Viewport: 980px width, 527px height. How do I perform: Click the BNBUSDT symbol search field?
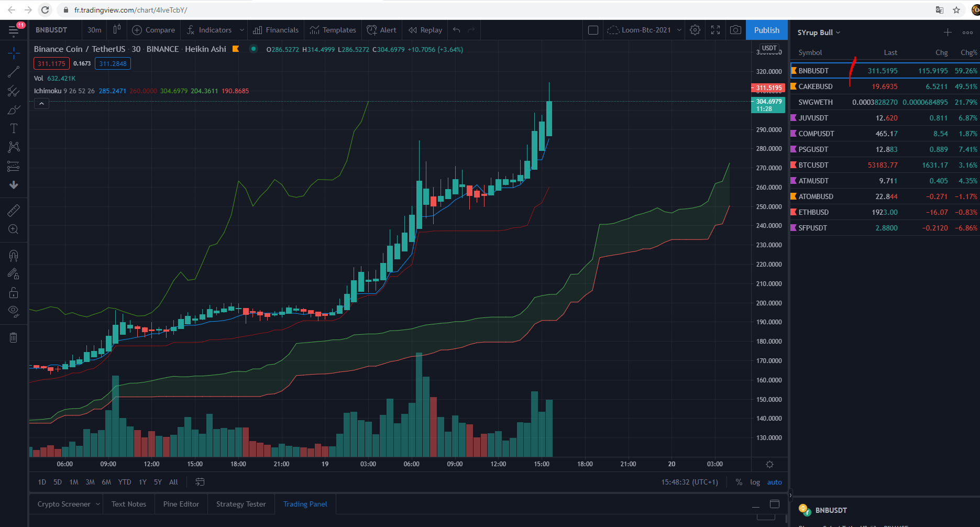pyautogui.click(x=51, y=30)
